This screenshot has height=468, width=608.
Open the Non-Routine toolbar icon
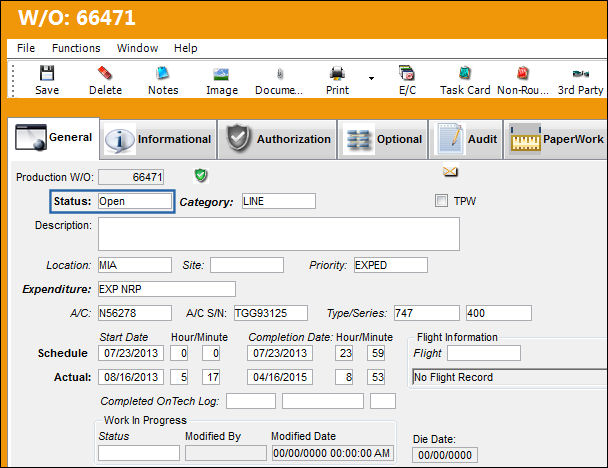click(523, 73)
